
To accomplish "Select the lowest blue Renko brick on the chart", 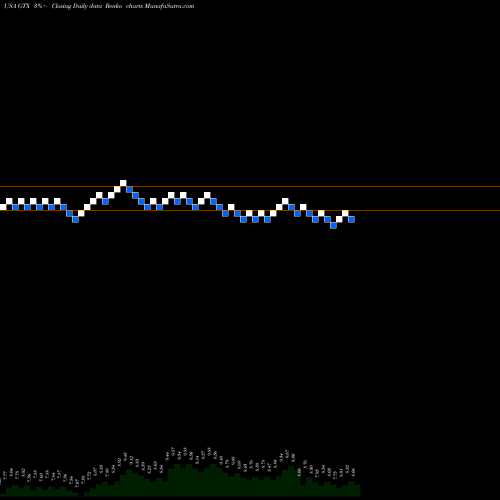I will [333, 225].
